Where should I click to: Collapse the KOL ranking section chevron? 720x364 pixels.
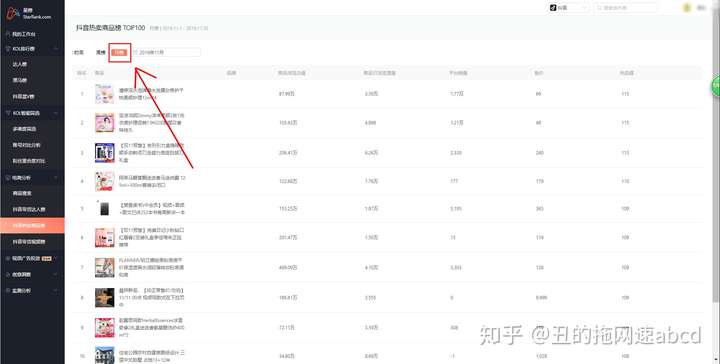[x=56, y=48]
